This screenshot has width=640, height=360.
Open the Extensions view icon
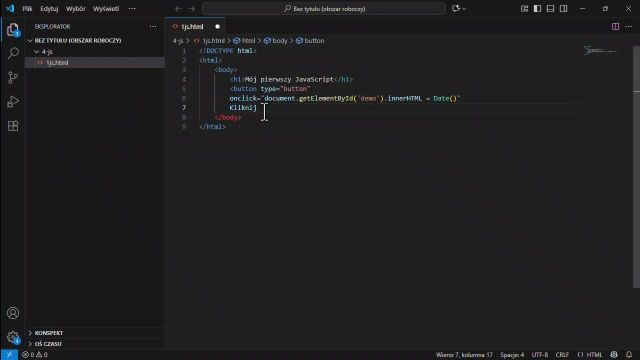coord(13,126)
